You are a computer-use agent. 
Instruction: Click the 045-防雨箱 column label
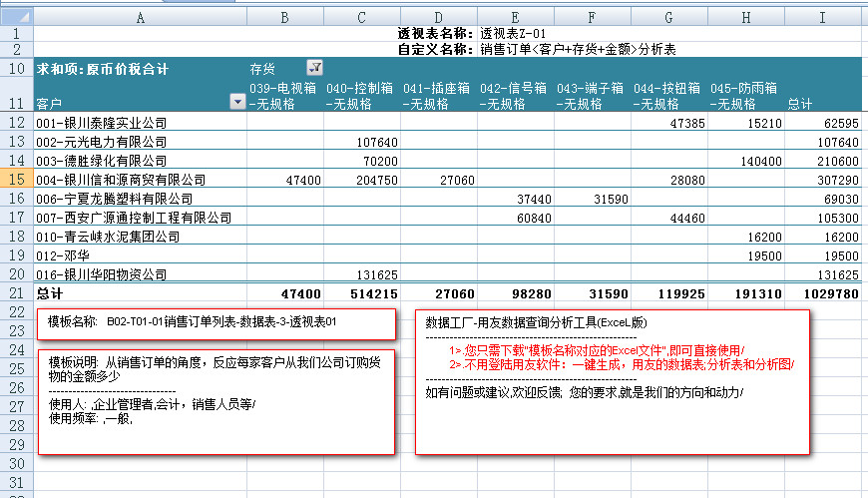tap(745, 95)
